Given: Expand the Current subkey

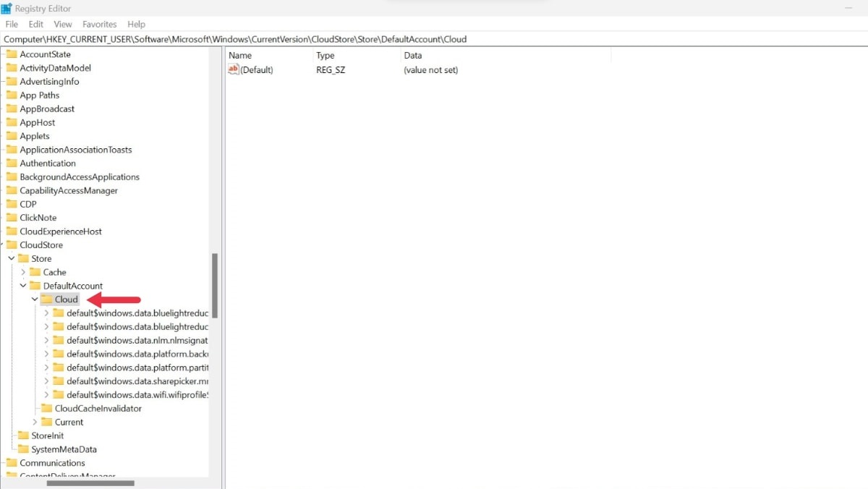Looking at the screenshot, I should (x=35, y=422).
